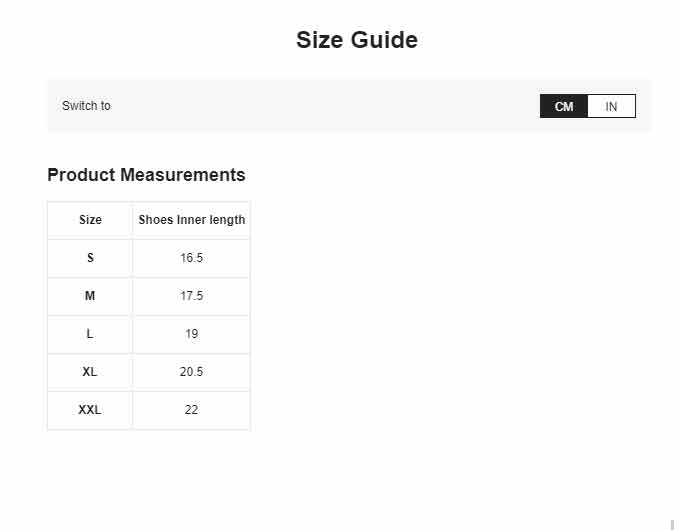Screen dimensions: 674x530
Task: Select the XXL size row
Action: [148, 410]
